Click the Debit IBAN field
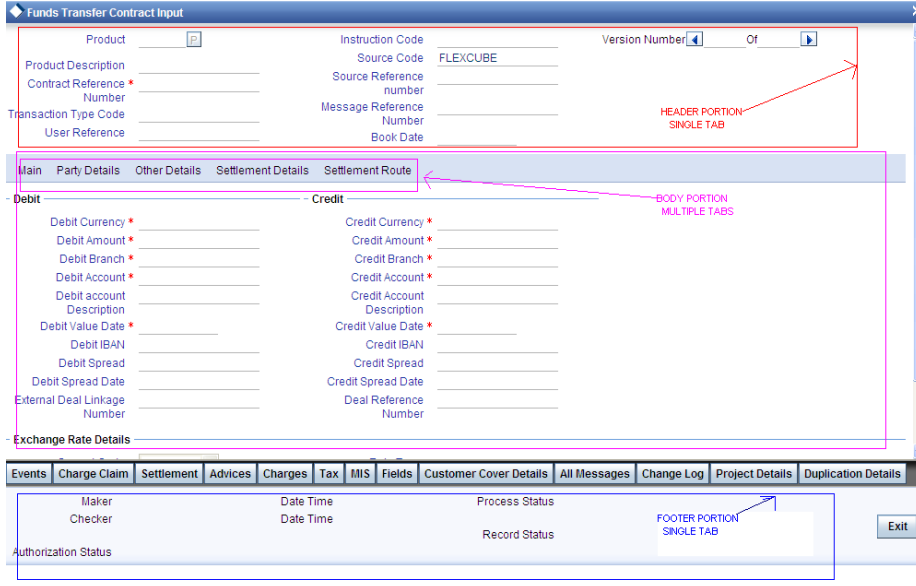The image size is (916, 586). point(199,345)
